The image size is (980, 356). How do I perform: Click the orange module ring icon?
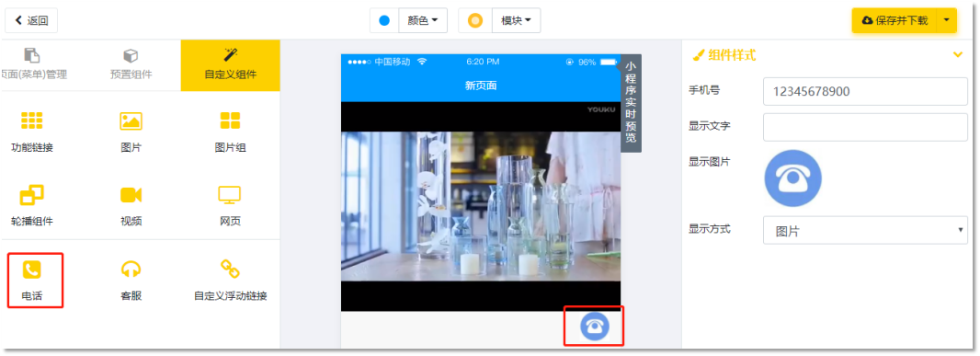click(475, 20)
